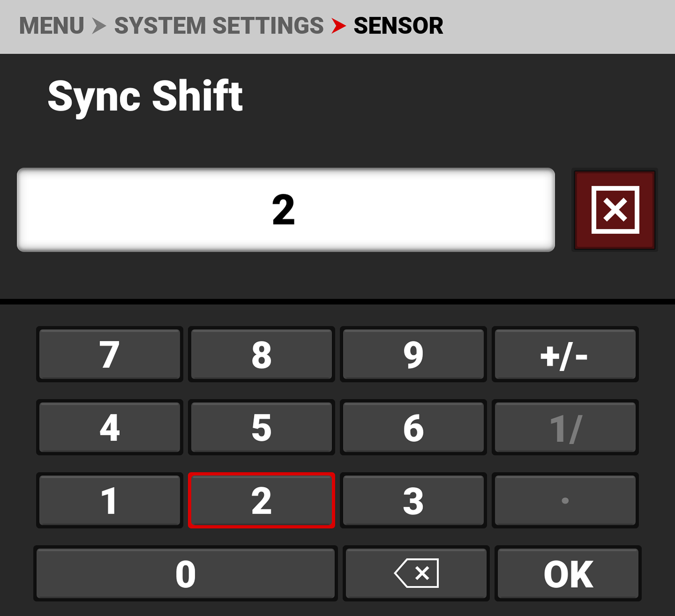Enter digit 3 on the keypad

pyautogui.click(x=413, y=500)
